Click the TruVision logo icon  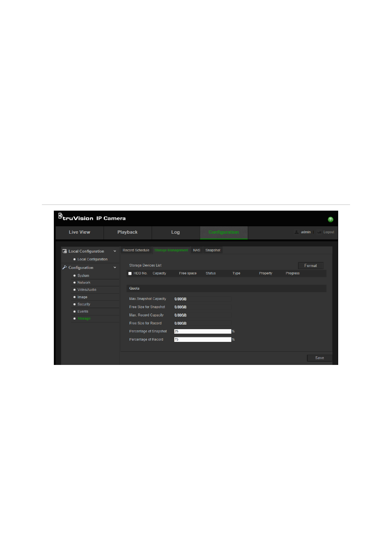pyautogui.click(x=60, y=216)
